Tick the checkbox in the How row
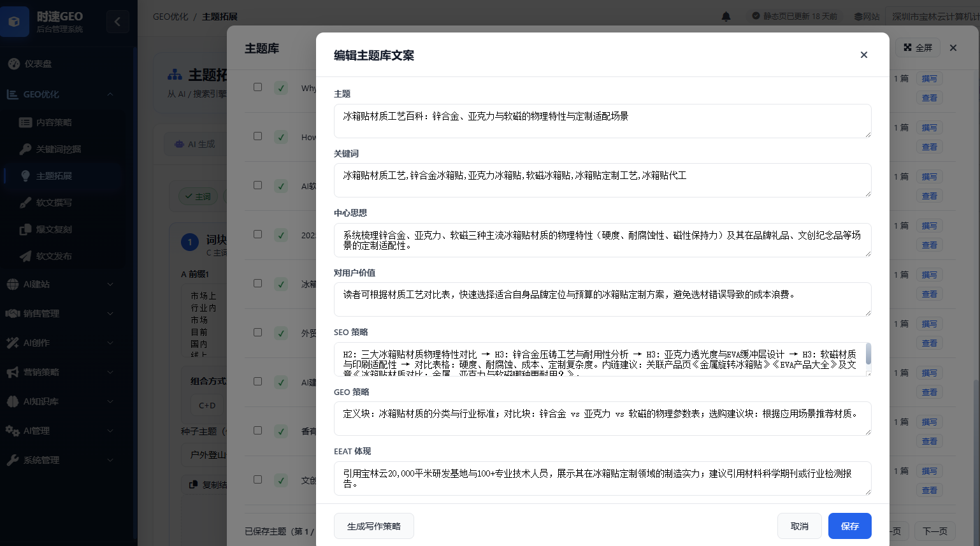 257,136
